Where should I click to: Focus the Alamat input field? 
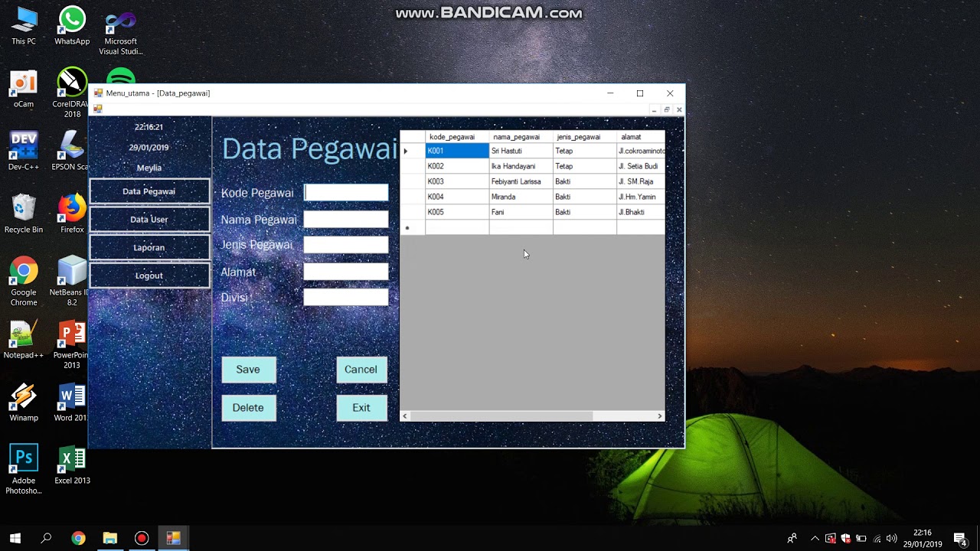pyautogui.click(x=346, y=272)
